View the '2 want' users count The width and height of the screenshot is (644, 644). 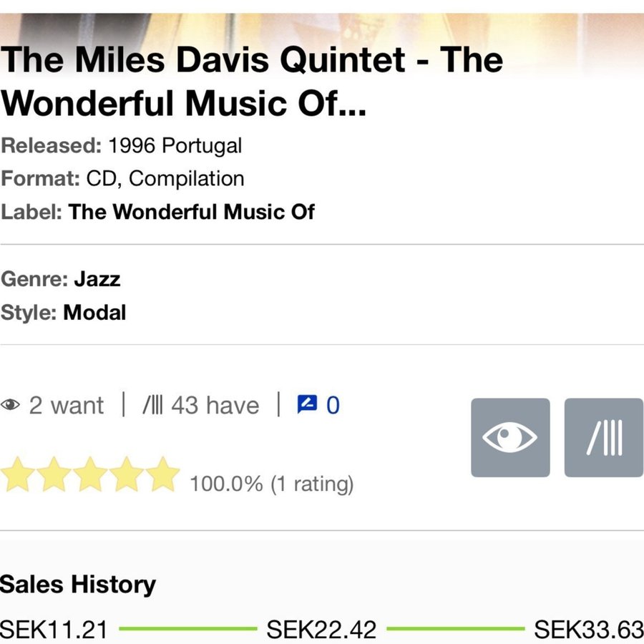point(66,406)
